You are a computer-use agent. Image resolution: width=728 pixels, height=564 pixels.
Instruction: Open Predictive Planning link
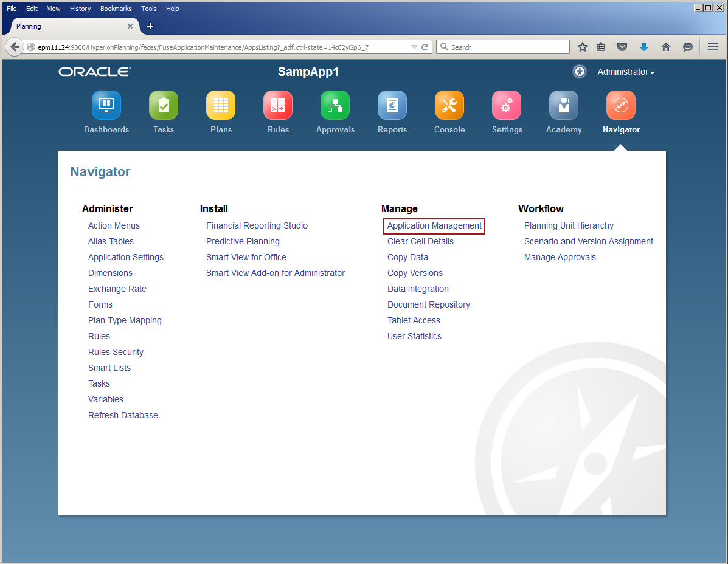point(243,241)
